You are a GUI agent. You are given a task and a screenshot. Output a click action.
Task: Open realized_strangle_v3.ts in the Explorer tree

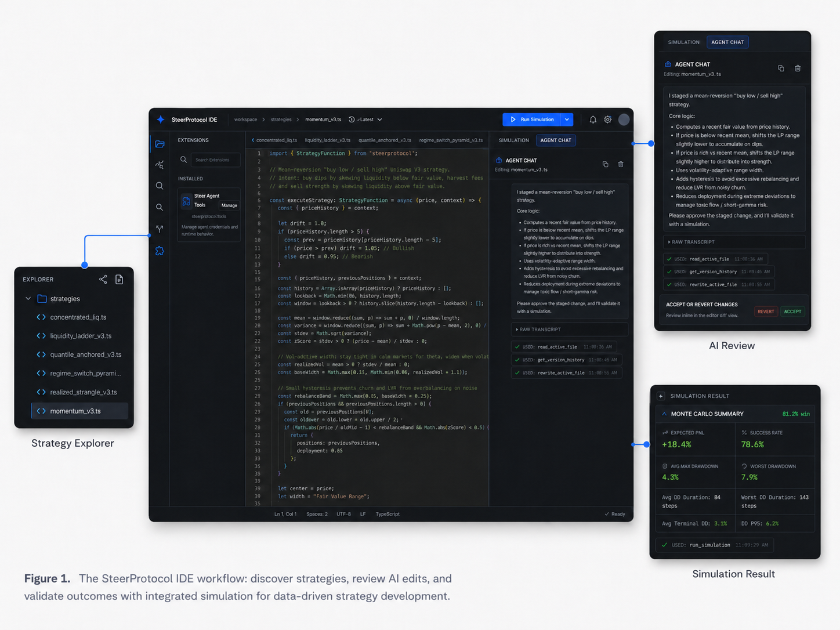[84, 392]
